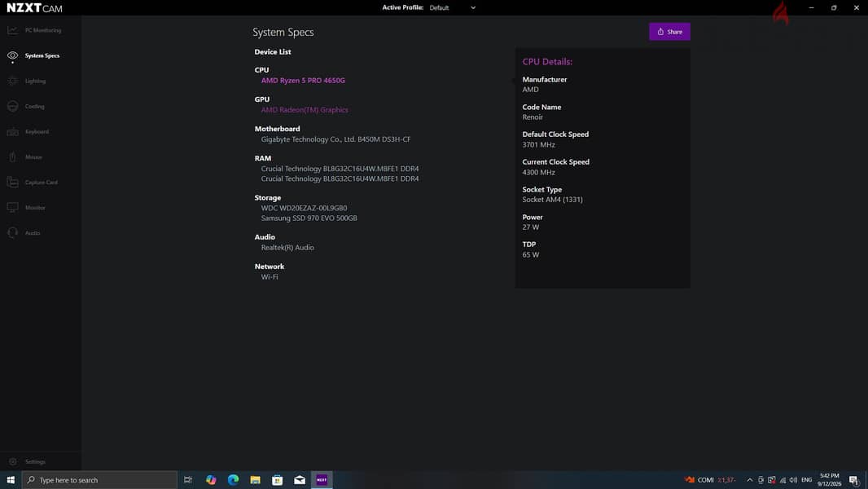Screen dimensions: 868x489
Task: Select the AMD Ryzen 5 PRO 4650G CPU
Action: 303,81
